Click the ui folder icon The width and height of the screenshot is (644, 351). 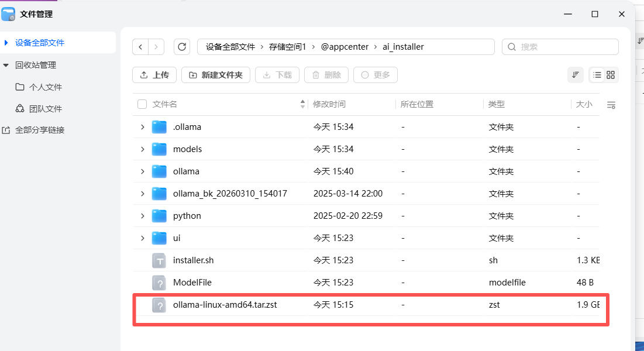[x=159, y=238]
